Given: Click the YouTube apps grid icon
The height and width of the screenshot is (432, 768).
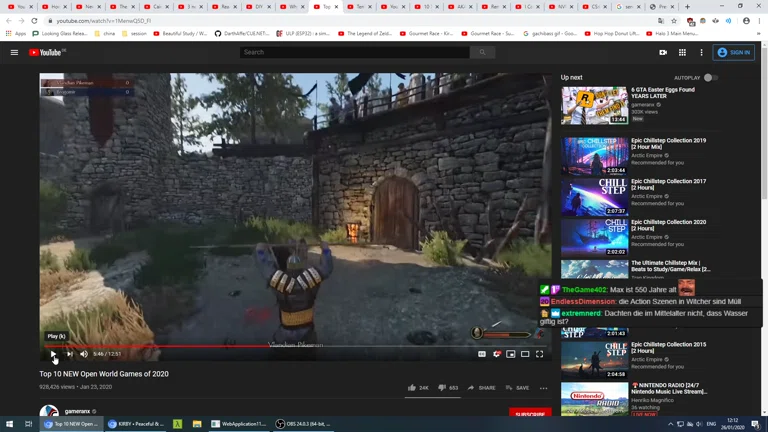Looking at the screenshot, I should tap(682, 52).
